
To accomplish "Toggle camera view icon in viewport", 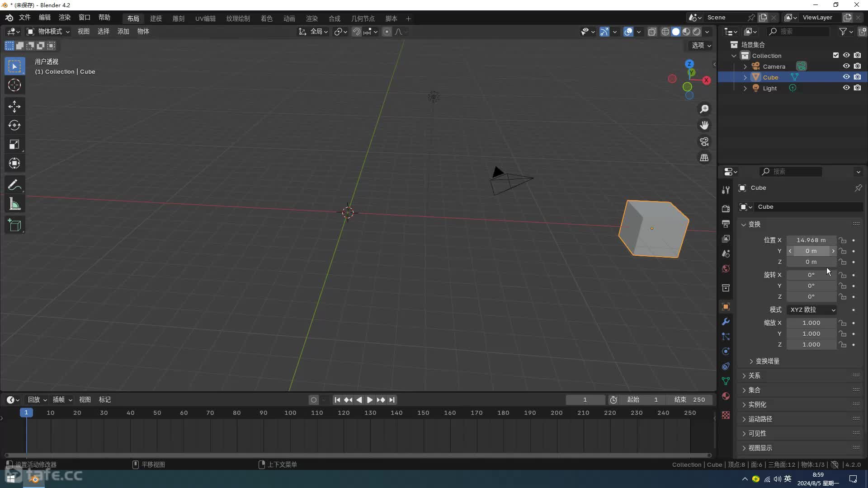I will [704, 142].
